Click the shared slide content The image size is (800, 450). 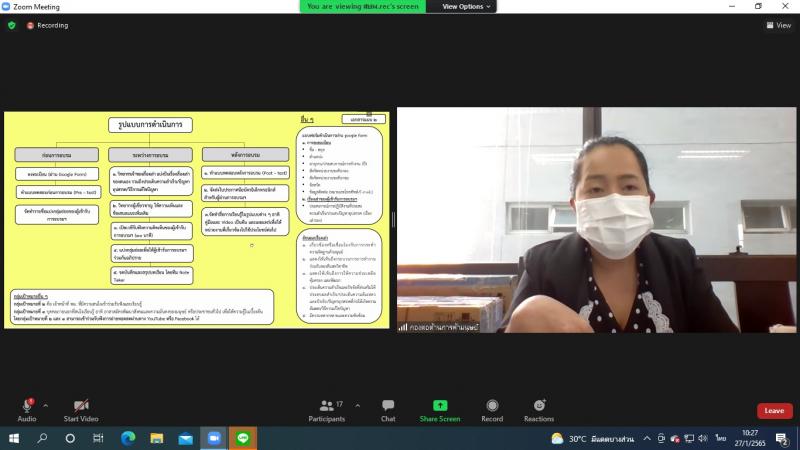pyautogui.click(x=197, y=220)
